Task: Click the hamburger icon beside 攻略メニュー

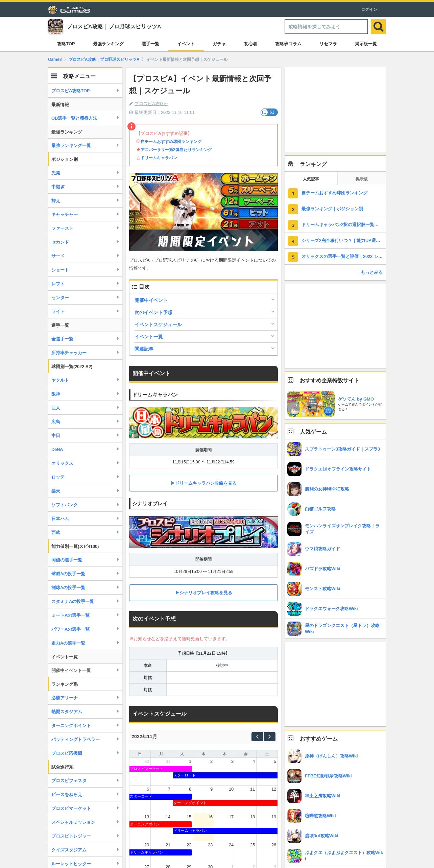Action: click(x=54, y=76)
